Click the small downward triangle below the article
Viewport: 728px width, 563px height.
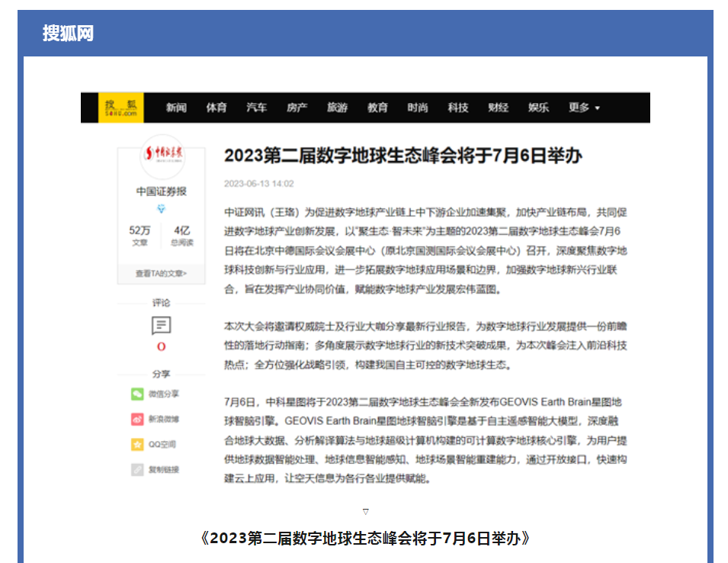click(x=365, y=511)
